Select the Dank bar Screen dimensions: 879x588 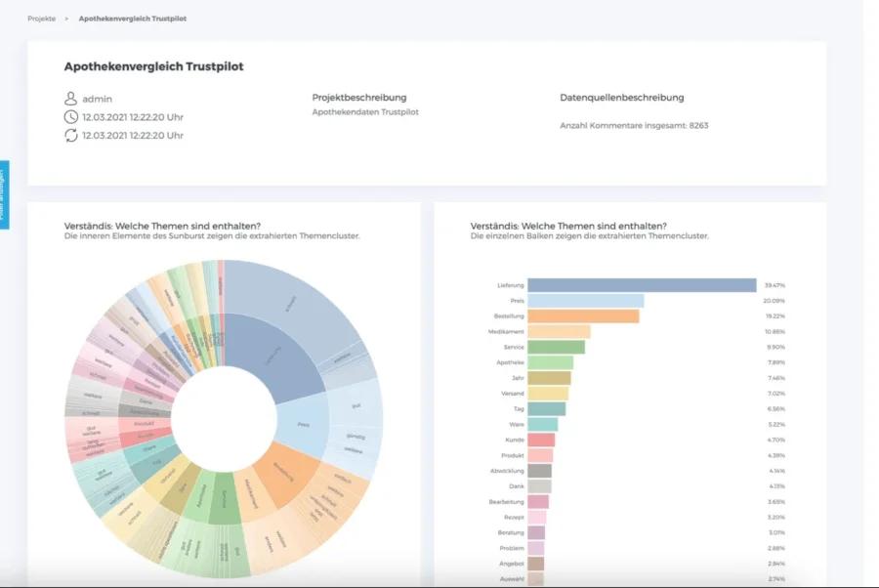(x=539, y=486)
